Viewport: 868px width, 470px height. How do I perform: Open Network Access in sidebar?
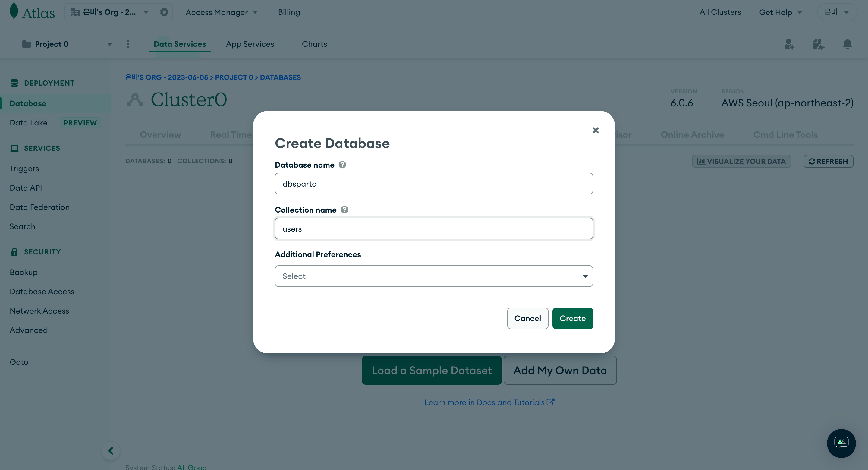(x=39, y=311)
